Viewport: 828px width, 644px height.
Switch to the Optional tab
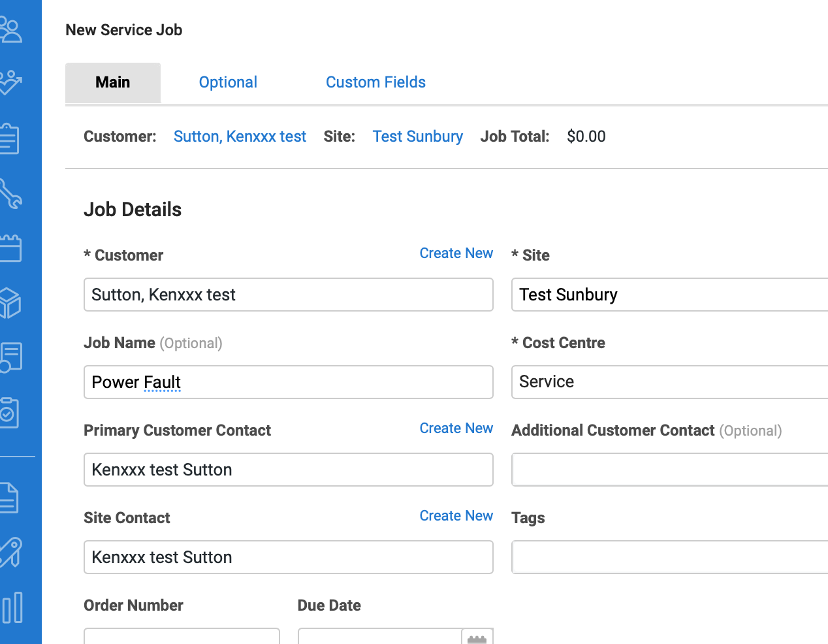pyautogui.click(x=228, y=82)
